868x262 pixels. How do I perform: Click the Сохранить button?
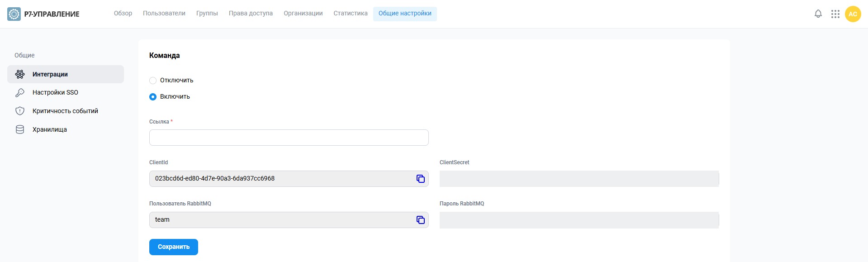(174, 247)
